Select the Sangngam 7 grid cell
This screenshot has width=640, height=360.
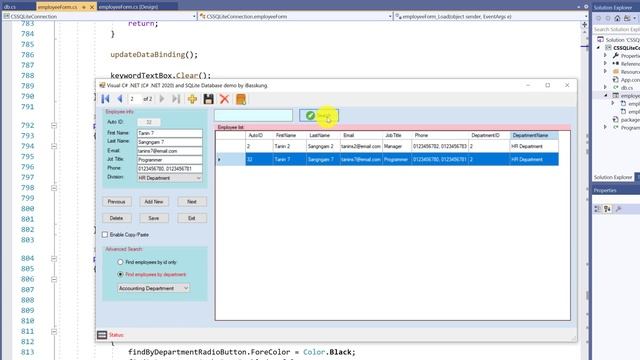coord(323,159)
